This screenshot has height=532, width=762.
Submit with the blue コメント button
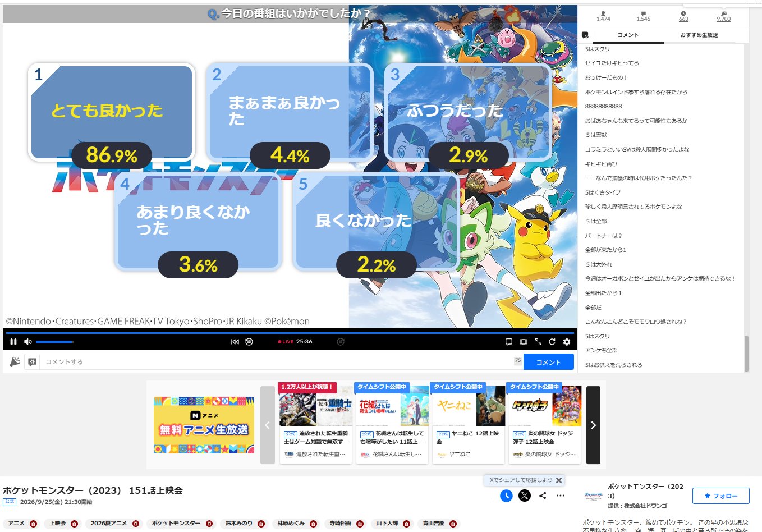tap(549, 362)
